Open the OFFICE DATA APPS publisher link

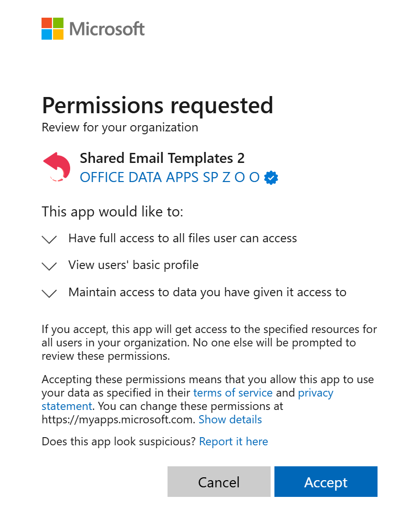click(x=169, y=177)
